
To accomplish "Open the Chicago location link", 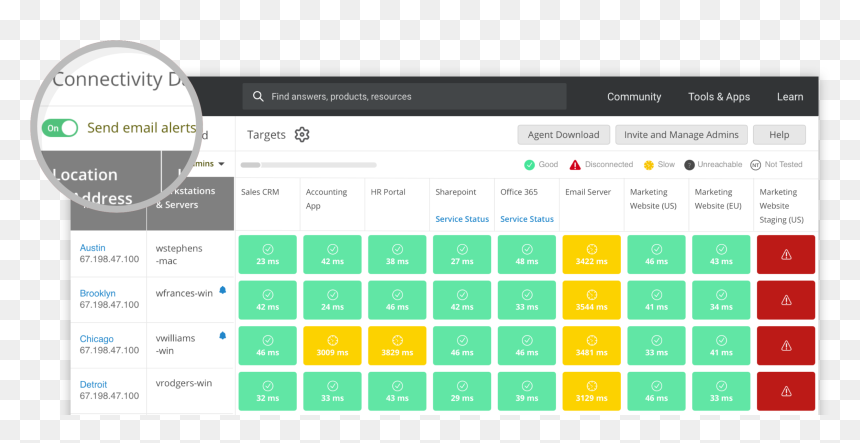I will (x=97, y=339).
